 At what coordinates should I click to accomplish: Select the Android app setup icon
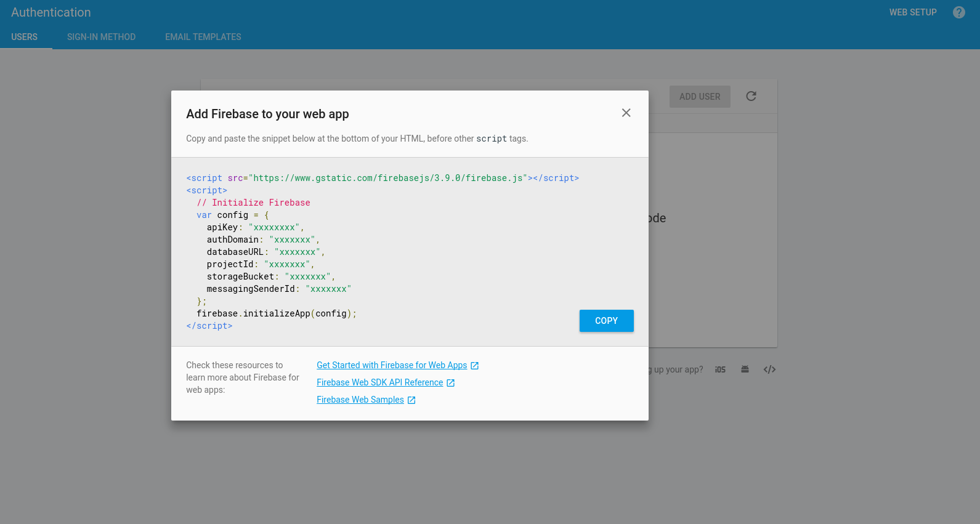(745, 369)
